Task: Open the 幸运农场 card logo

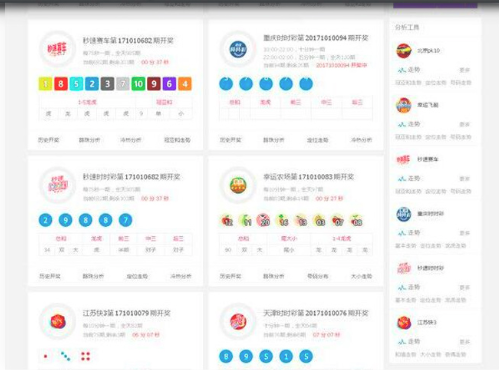Action: pos(238,185)
